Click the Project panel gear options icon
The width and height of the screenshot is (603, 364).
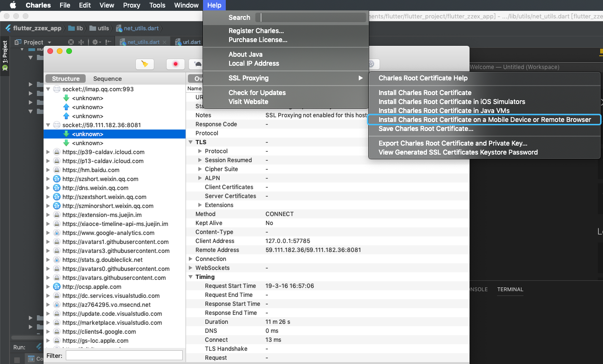95,42
